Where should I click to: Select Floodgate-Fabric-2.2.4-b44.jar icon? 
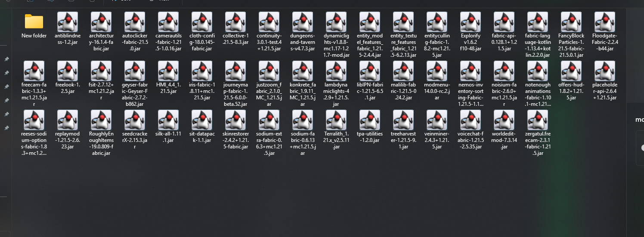coord(605,22)
